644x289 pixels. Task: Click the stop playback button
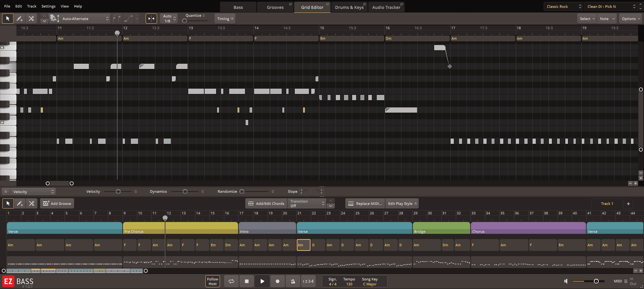pyautogui.click(x=247, y=281)
